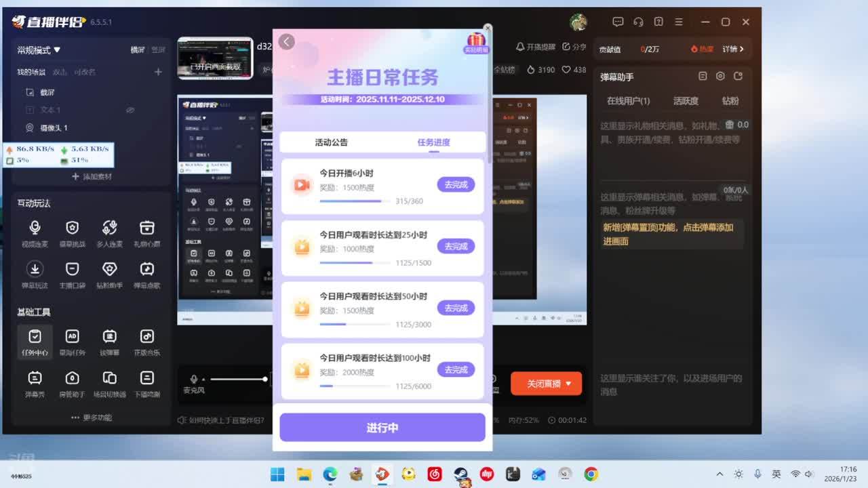868x488 pixels.
Task: Click 去完成 for 今日开播6小时 task
Action: click(x=456, y=184)
